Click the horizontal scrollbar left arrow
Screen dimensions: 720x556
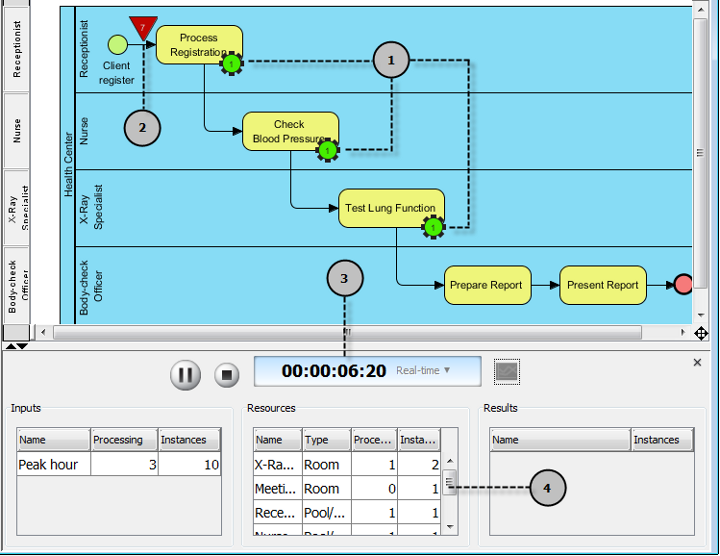pos(43,332)
